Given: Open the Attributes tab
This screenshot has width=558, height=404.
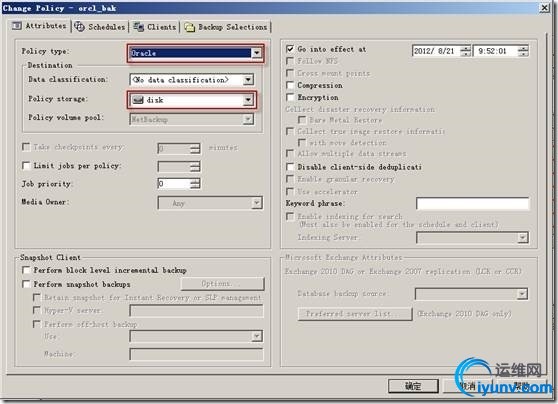Looking at the screenshot, I should 39,26.
